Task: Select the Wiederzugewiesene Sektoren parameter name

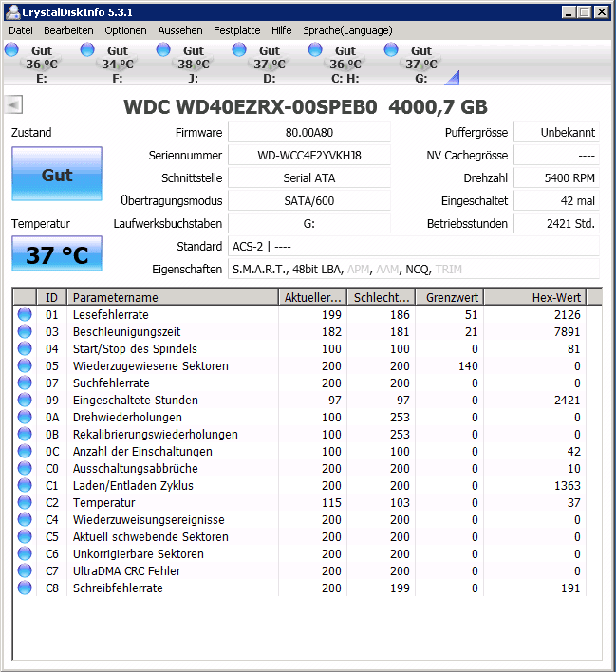Action: coord(151,366)
